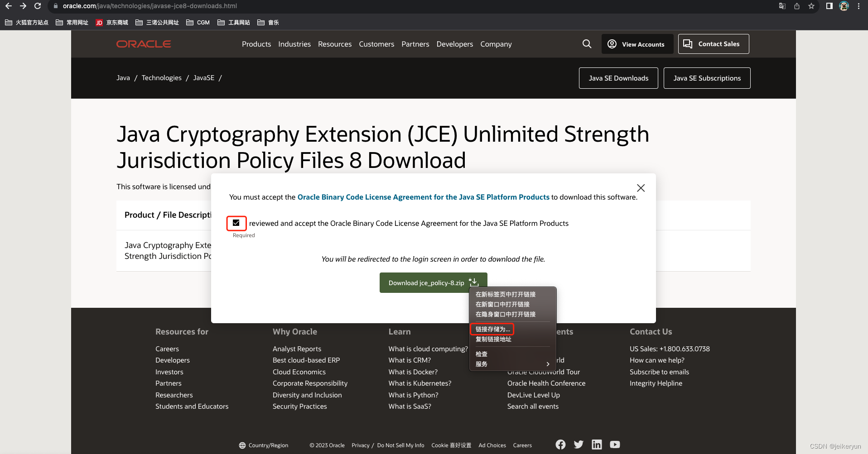Click the browser bookmark star icon
Viewport: 868px width, 454px height.
coord(811,6)
